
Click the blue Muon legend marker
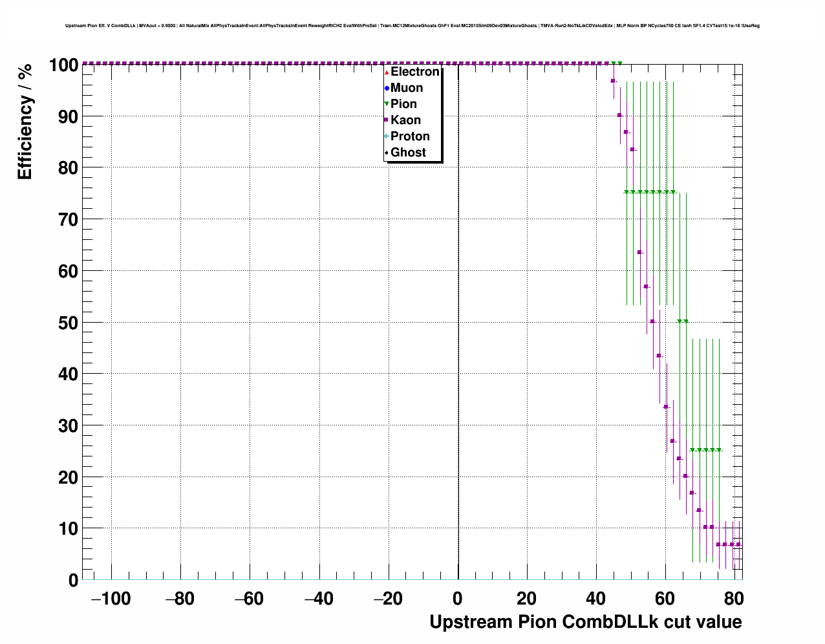click(x=387, y=88)
